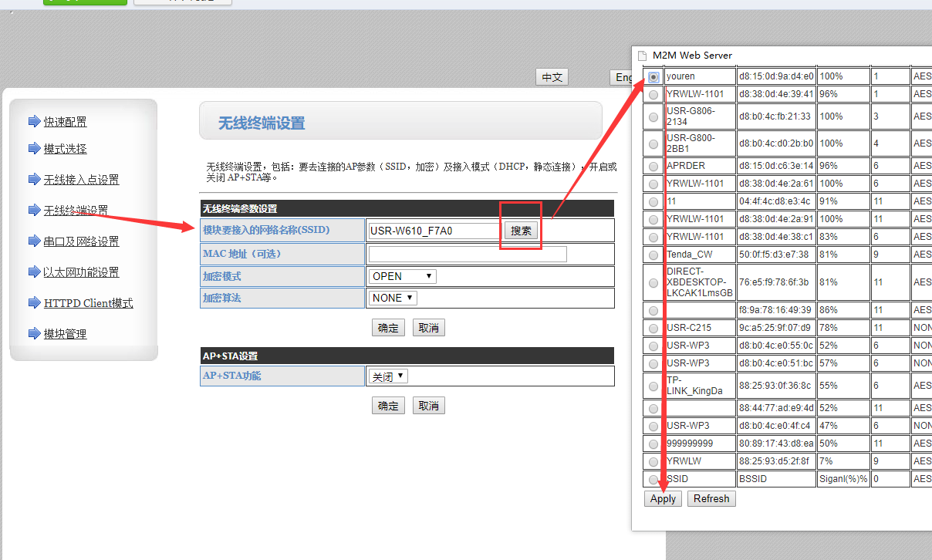This screenshot has width=932, height=560.
Task: Select the radio button for Tenda_CW network
Action: point(653,255)
